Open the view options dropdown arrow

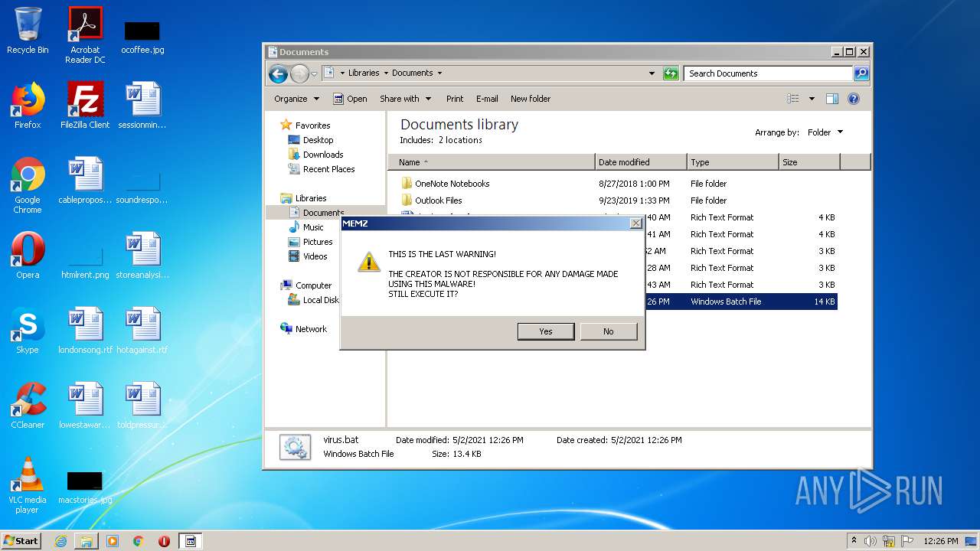coord(812,99)
